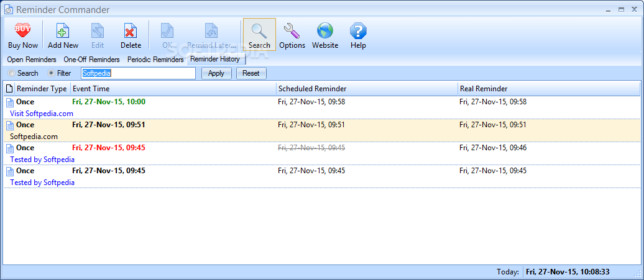Click the Visit Softpedia.com reminder text
The image size is (644, 280).
[42, 114]
